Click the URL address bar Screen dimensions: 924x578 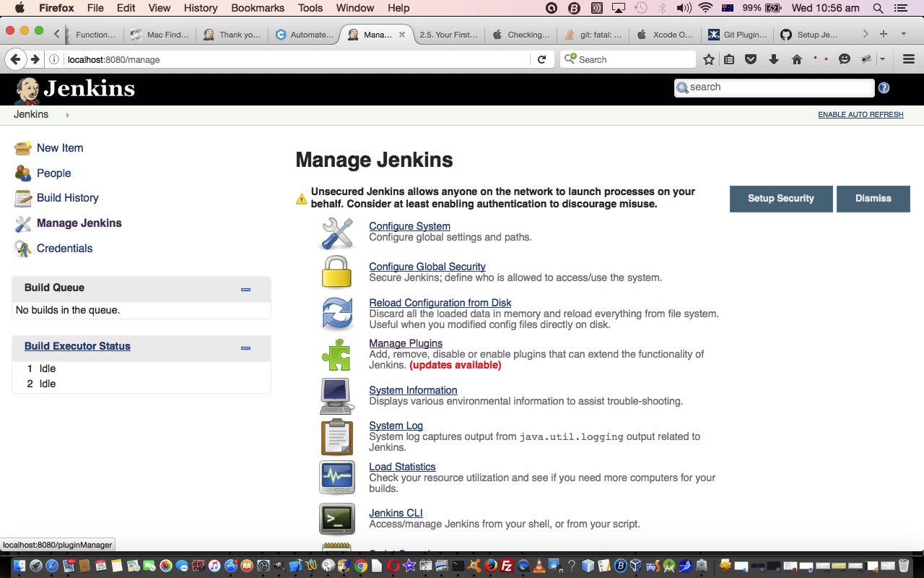tap(296, 59)
